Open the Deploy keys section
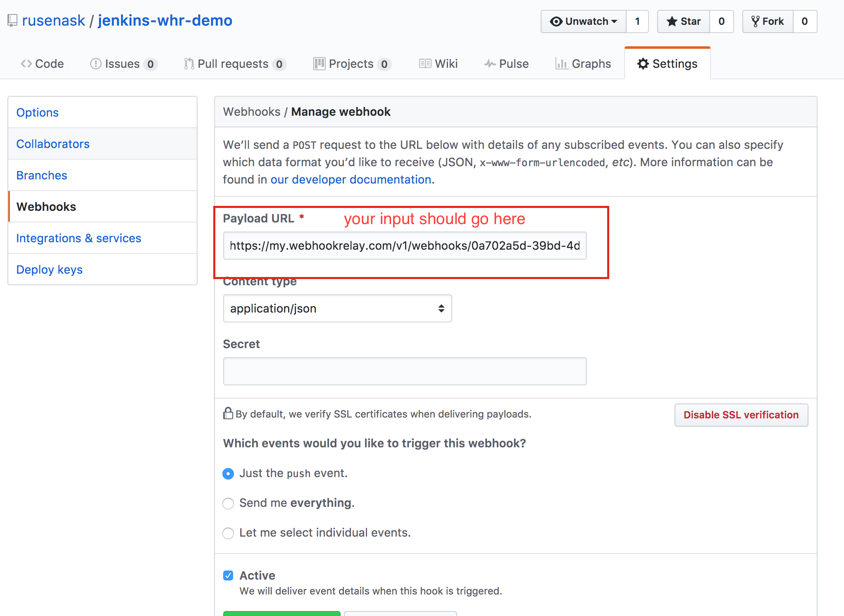The height and width of the screenshot is (616, 844). pos(49,270)
